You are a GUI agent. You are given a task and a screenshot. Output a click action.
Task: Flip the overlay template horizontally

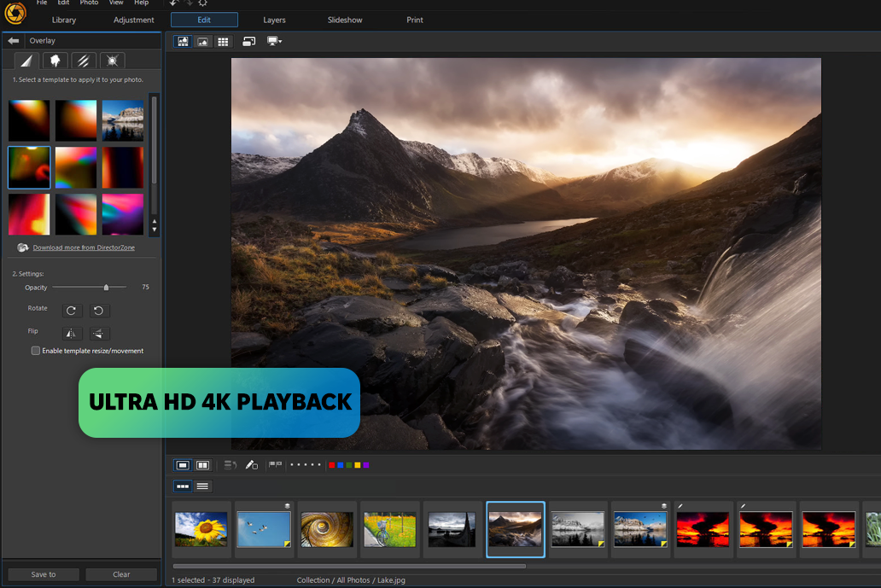pyautogui.click(x=72, y=334)
